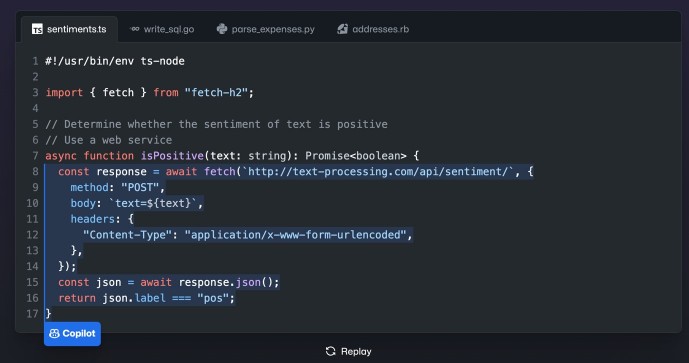
Task: Place cursor on the isPositive function name
Action: (x=172, y=156)
